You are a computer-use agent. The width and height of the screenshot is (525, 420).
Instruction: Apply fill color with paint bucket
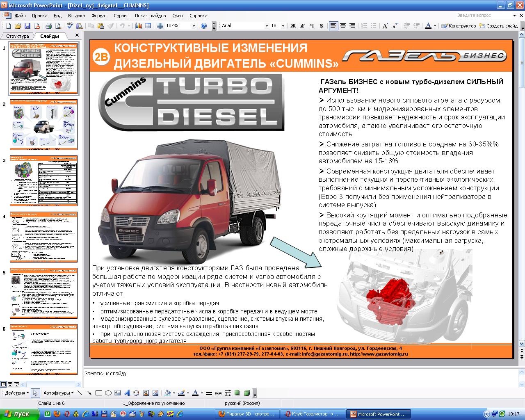pos(167,393)
